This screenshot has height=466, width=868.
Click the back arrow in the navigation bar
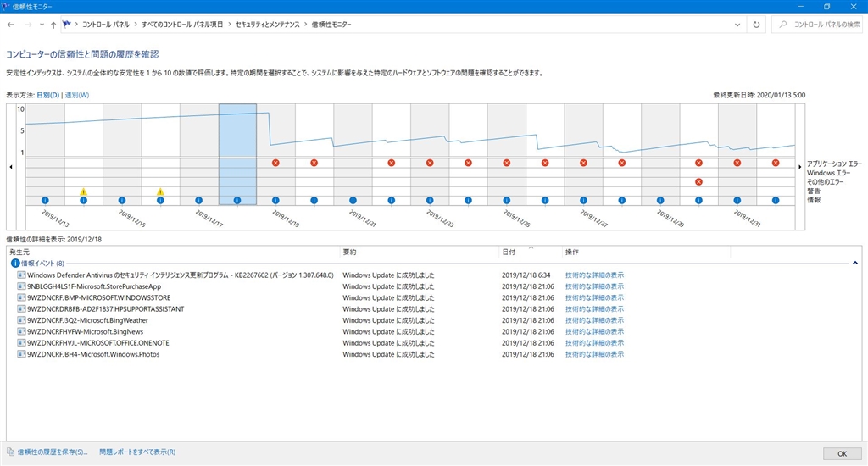(x=11, y=25)
